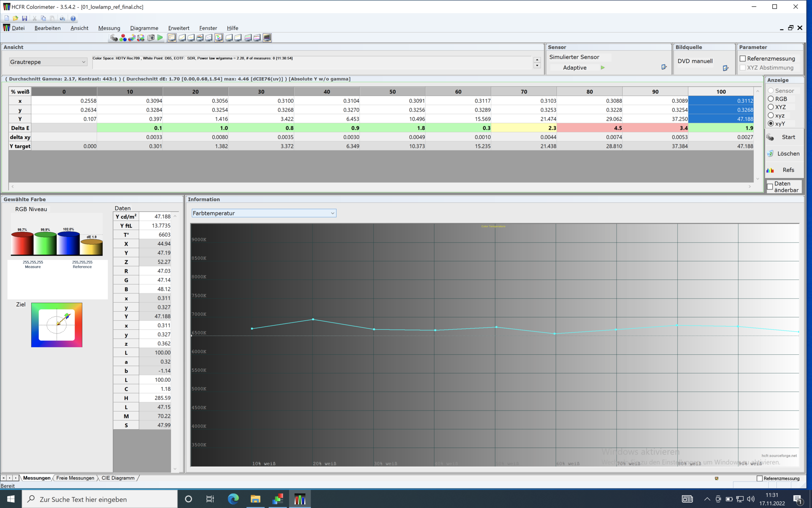
Task: Click the camera icon in toolbar
Action: (x=151, y=38)
